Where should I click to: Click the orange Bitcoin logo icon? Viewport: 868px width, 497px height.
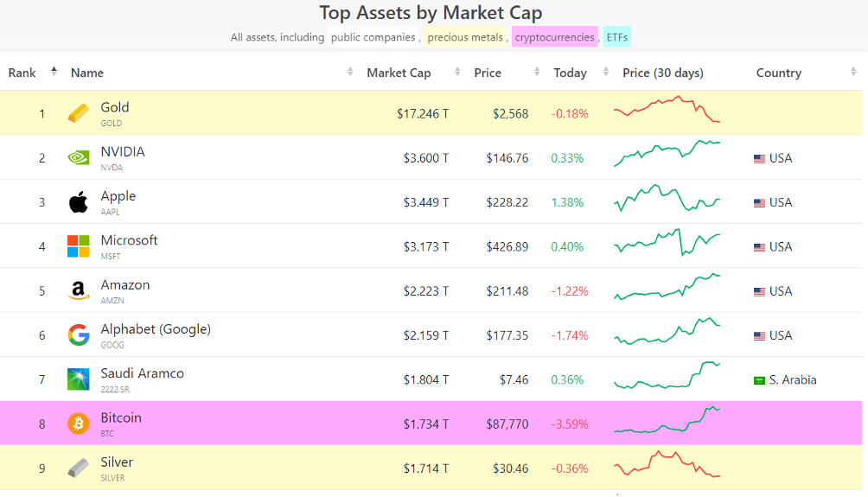(78, 424)
